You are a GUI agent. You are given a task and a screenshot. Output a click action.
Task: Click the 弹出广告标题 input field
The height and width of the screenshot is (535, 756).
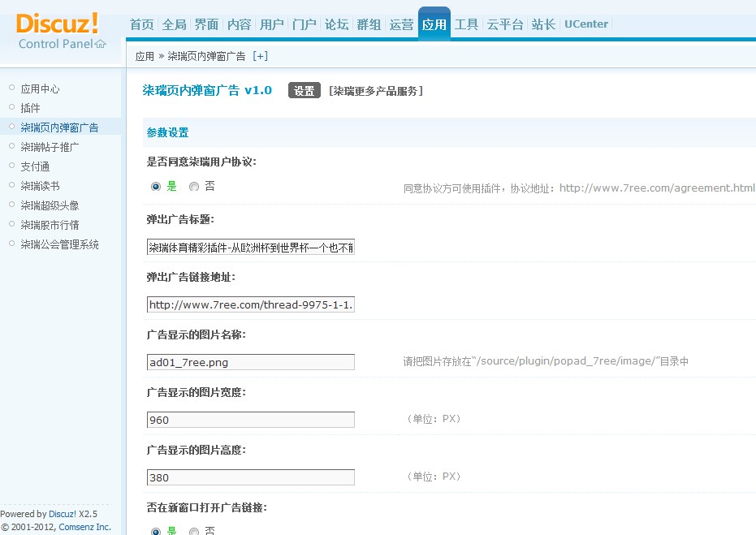pyautogui.click(x=251, y=248)
